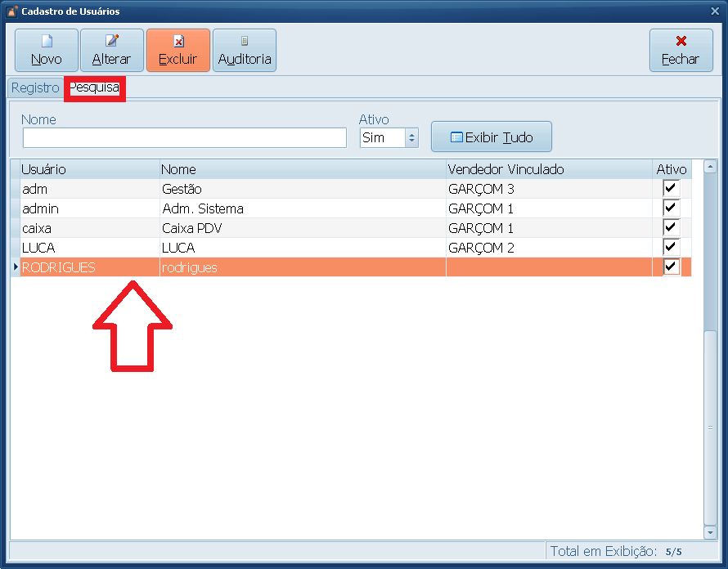Toggle Ativo checkbox for RODRIGUES row
Screen dimensions: 728x569
[x=671, y=267]
